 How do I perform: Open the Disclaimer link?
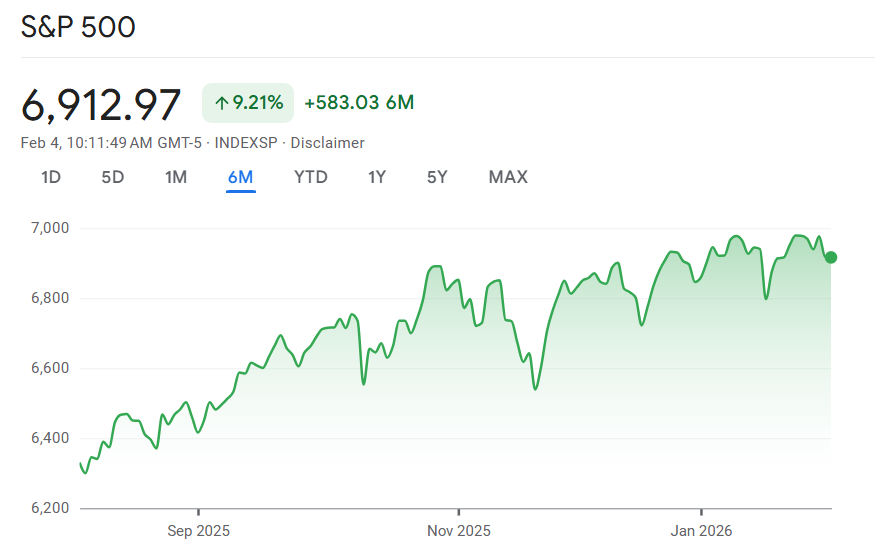328,143
